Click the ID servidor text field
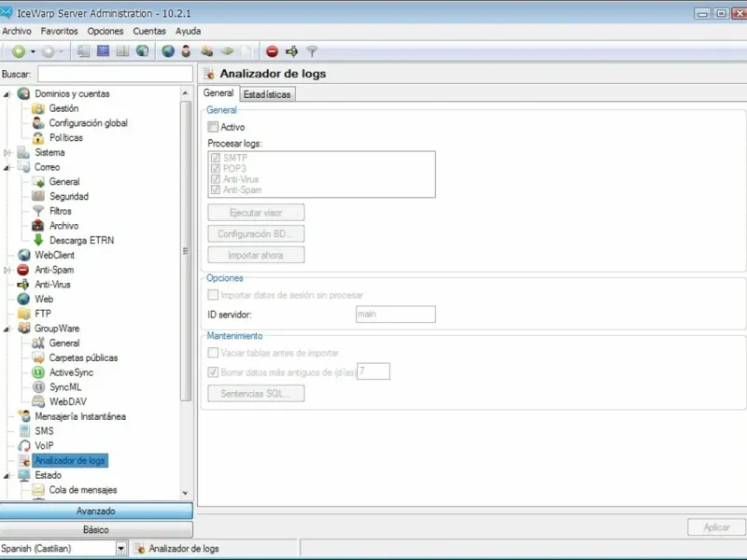This screenshot has width=747, height=560. [x=395, y=315]
